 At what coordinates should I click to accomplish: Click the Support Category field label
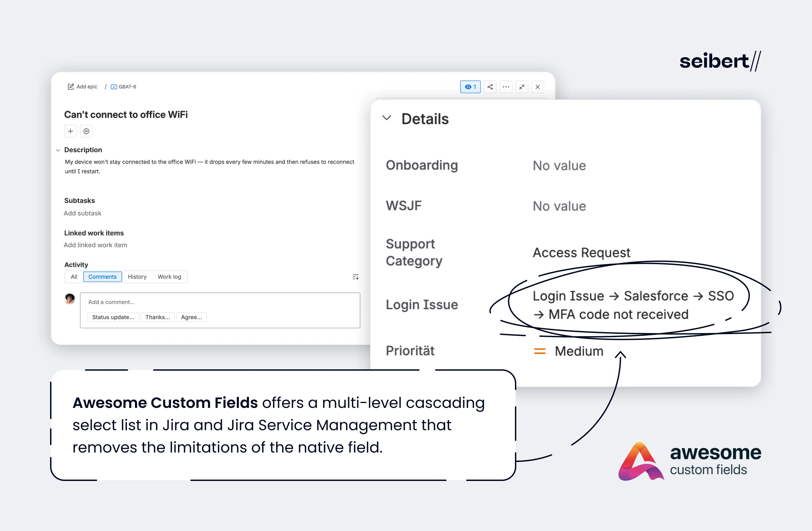coord(414,252)
